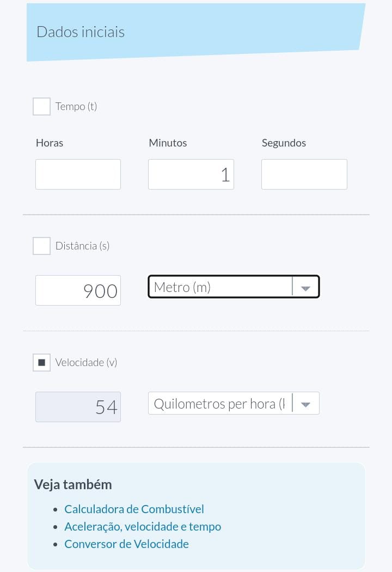The image size is (392, 572).
Task: Click the Distância (s) label text
Action: [x=82, y=246]
